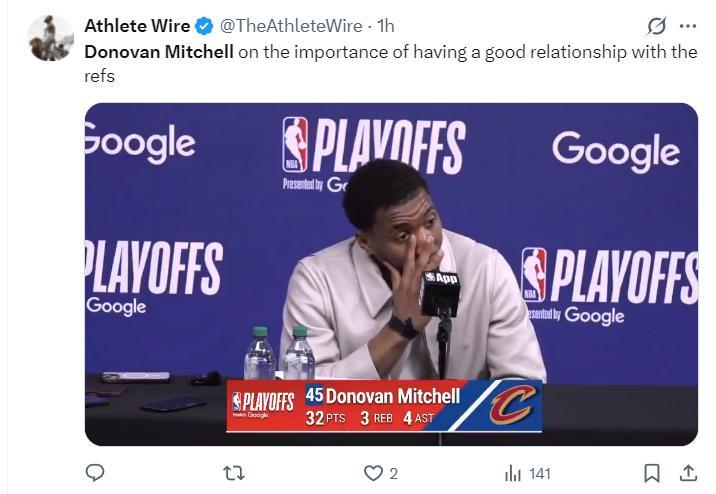The height and width of the screenshot is (494, 716).
Task: Open Athlete Wire's profile picture
Action: pyautogui.click(x=50, y=39)
